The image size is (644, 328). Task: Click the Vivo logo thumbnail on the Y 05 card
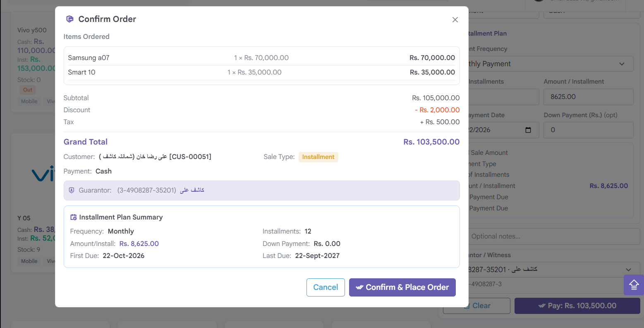coord(43,174)
